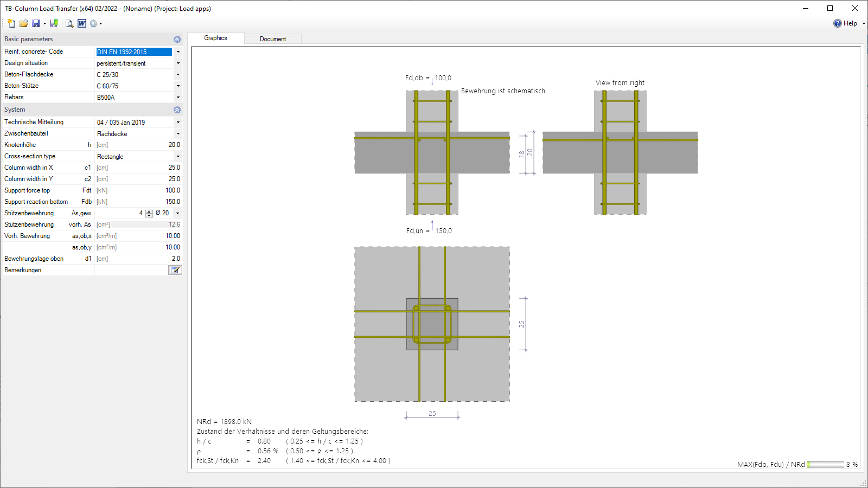Open Beton-Stütze concrete class dropdown
Screen dimensions: 868x488
coord(178,86)
